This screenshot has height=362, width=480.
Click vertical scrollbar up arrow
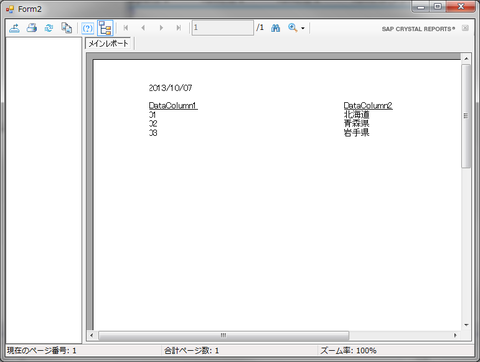(466, 59)
